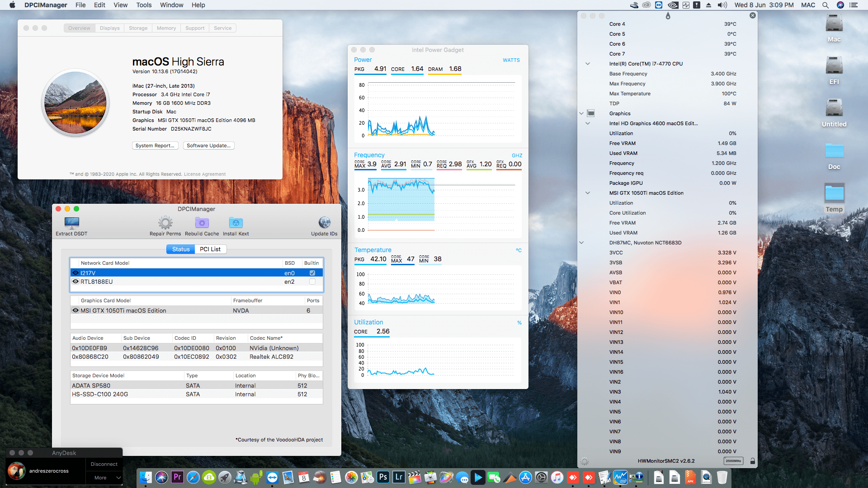Screen dimensions: 868x488
Task: Open HWMonitorSMC2 settings gear icon
Action: (x=585, y=461)
